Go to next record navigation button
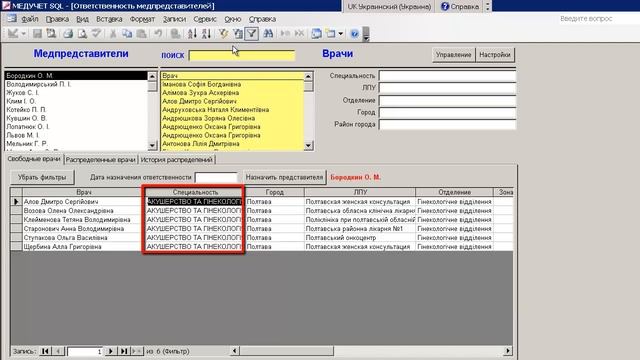The image size is (640, 360). [x=110, y=351]
